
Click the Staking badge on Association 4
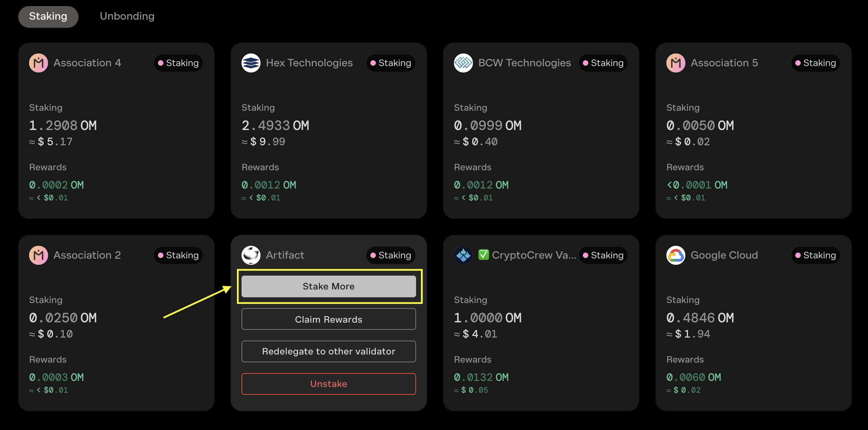[x=178, y=63]
